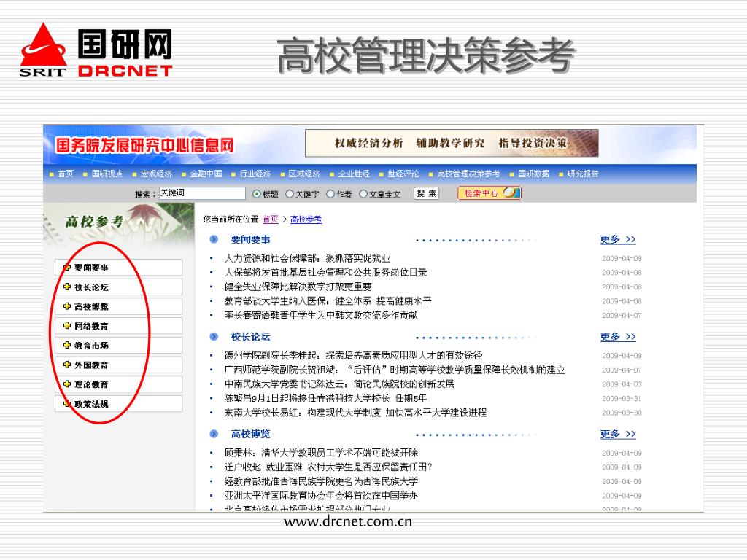Viewport: 747px width, 560px height.
Task: Open article 中南民族大学党委书记陈达云
Action: point(339,384)
